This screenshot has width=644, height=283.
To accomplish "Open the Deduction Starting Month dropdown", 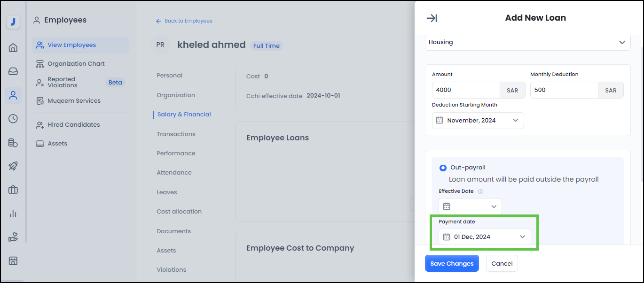I will 478,121.
